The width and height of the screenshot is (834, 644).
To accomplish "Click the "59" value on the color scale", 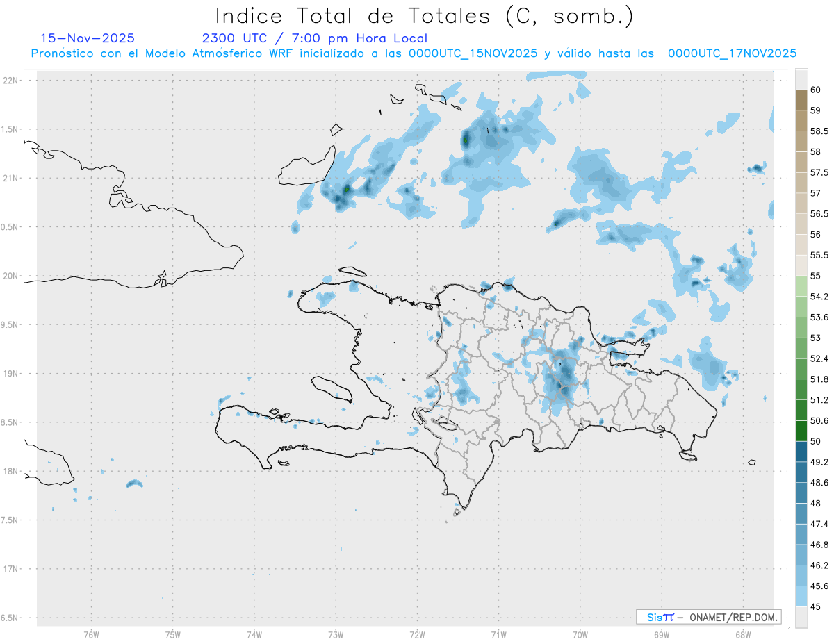I will (x=815, y=110).
